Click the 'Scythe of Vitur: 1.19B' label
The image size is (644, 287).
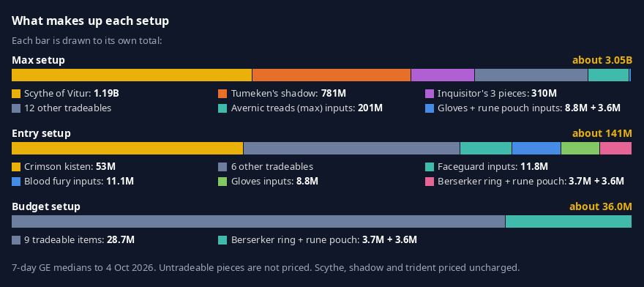[x=72, y=94]
